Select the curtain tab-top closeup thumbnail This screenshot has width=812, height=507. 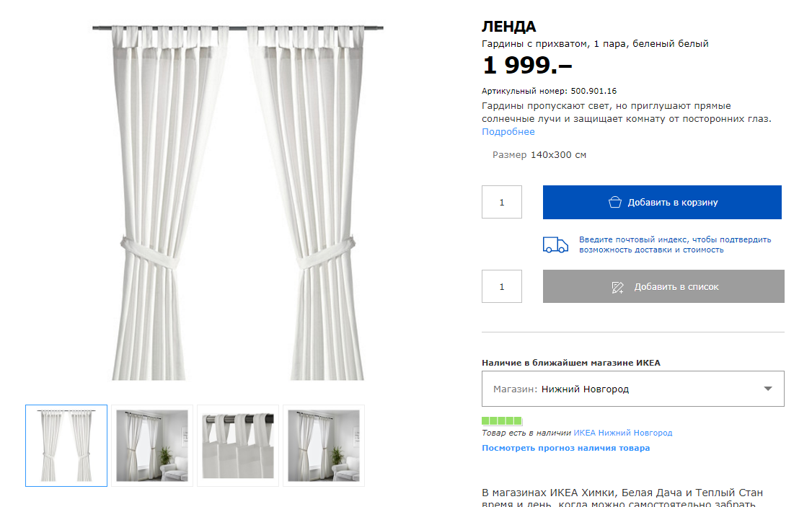point(238,445)
